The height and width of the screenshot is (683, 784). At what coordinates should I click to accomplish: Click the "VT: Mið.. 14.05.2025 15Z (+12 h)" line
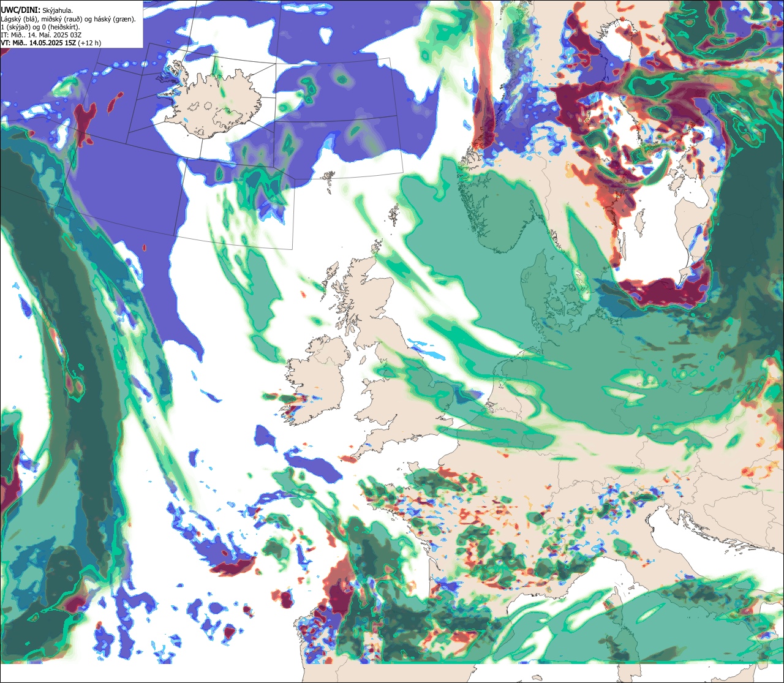click(51, 43)
